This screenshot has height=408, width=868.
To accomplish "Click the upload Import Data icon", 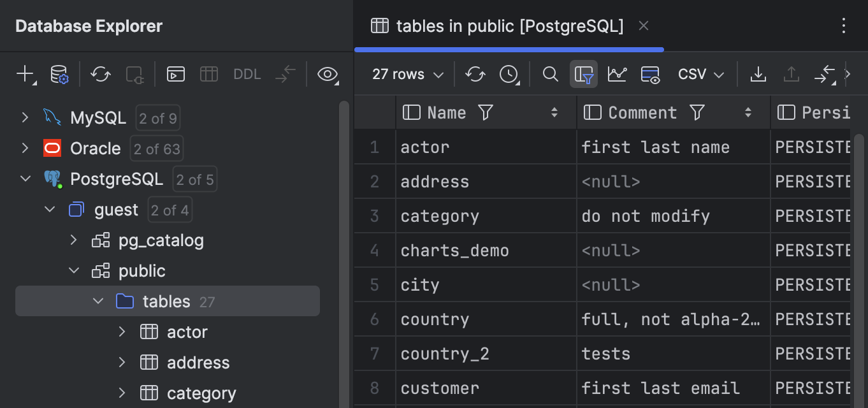I will click(791, 74).
